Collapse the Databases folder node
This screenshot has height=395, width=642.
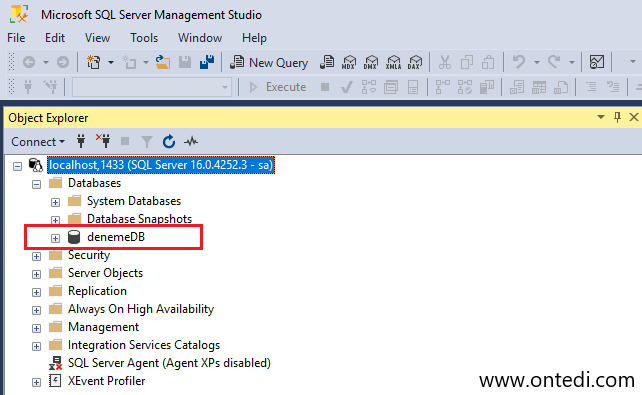click(x=36, y=184)
